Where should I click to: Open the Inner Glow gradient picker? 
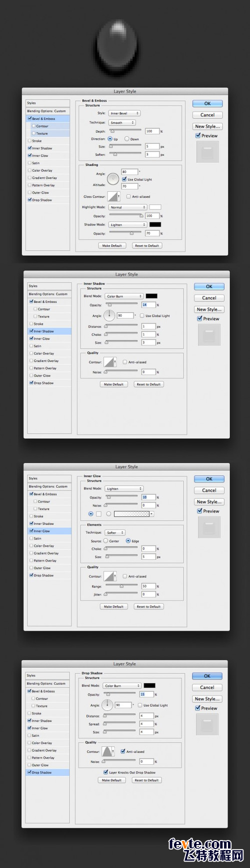tap(133, 514)
